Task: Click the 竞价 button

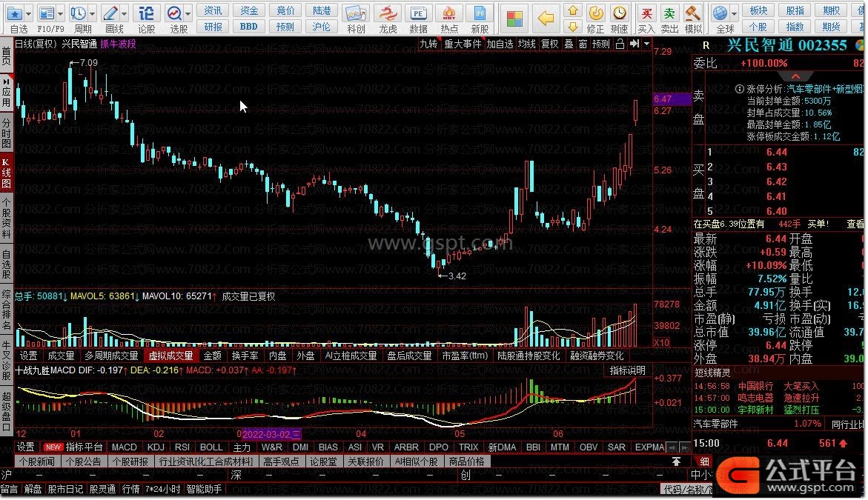Action: click(285, 10)
